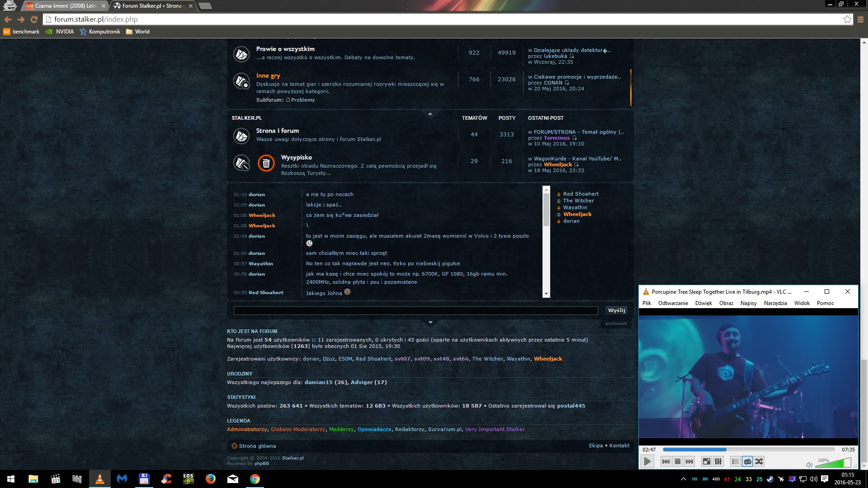Open VLC Pomoc menu
The image size is (868, 488).
[825, 303]
